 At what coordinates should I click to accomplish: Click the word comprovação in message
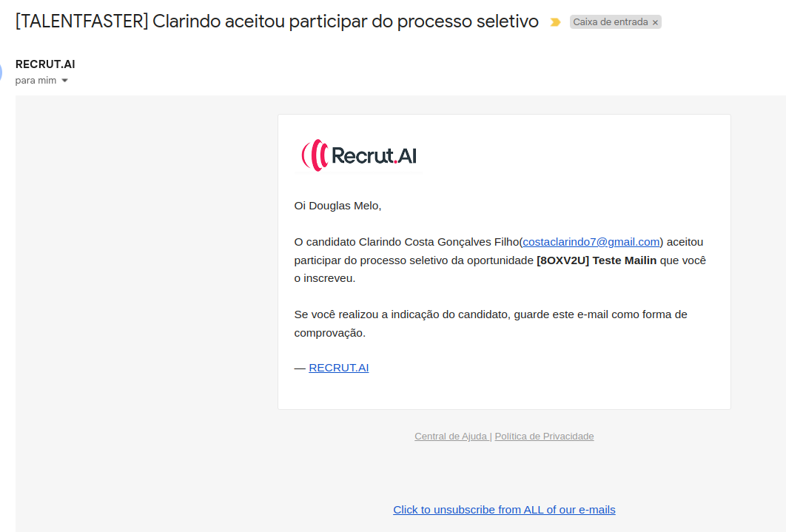[329, 333]
